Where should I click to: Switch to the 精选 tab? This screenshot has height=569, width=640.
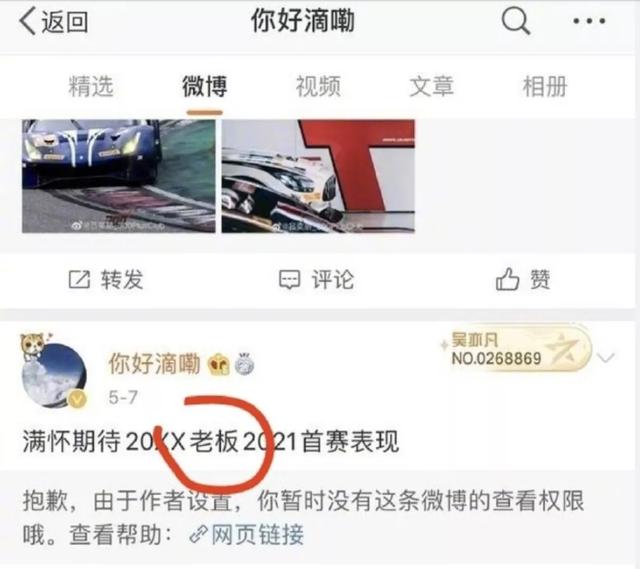point(91,86)
